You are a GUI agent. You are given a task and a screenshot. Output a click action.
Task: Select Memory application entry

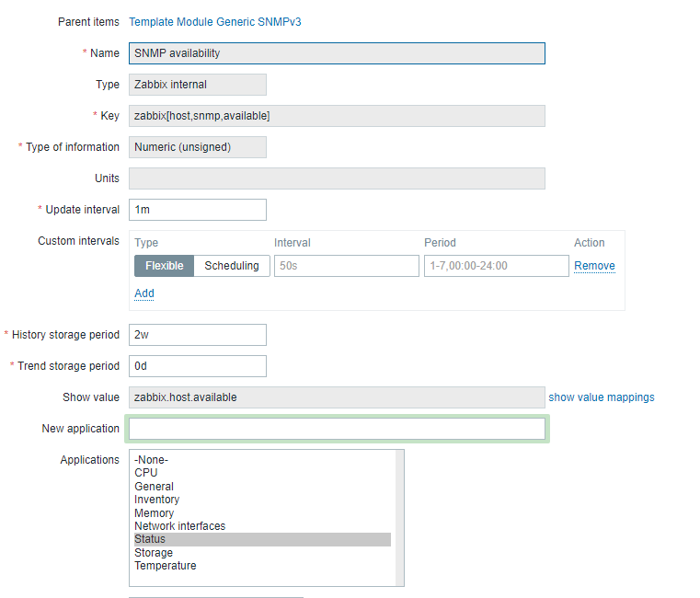[154, 513]
